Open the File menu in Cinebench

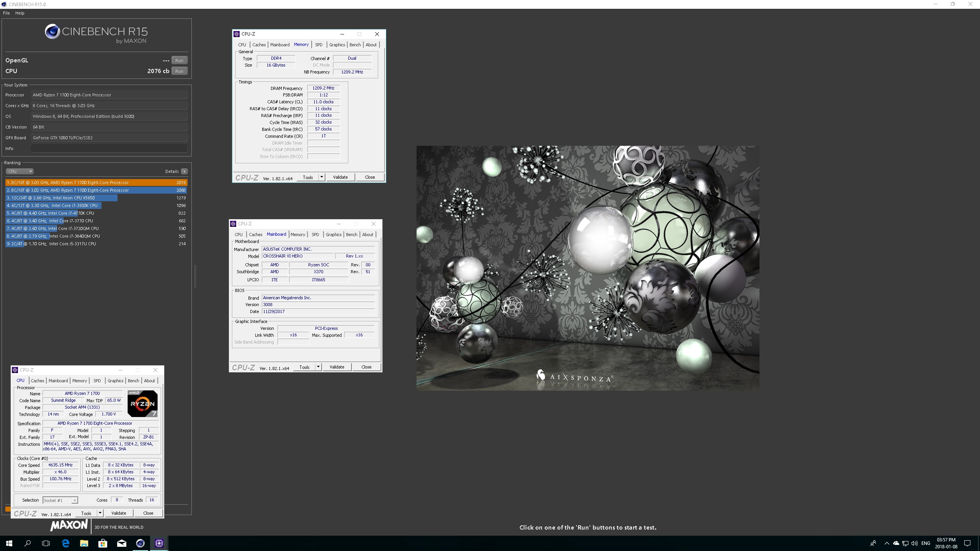7,13
